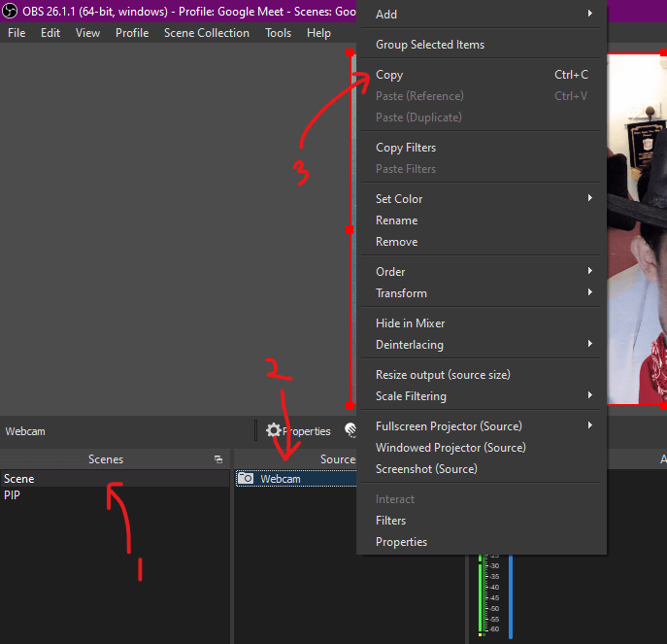667x644 pixels.
Task: Select the Webcam source row
Action: tap(296, 479)
